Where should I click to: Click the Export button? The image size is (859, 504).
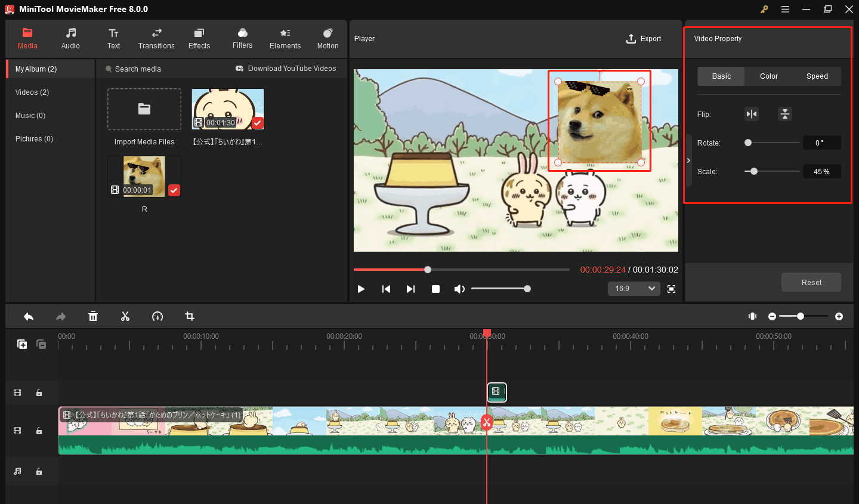point(644,39)
